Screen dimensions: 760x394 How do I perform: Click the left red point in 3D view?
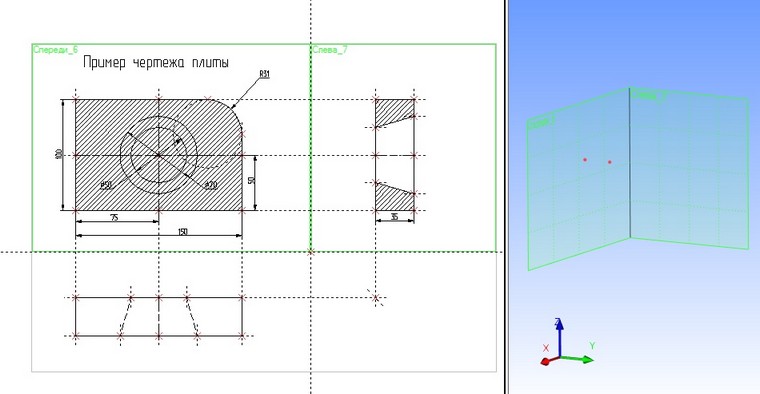pos(585,159)
